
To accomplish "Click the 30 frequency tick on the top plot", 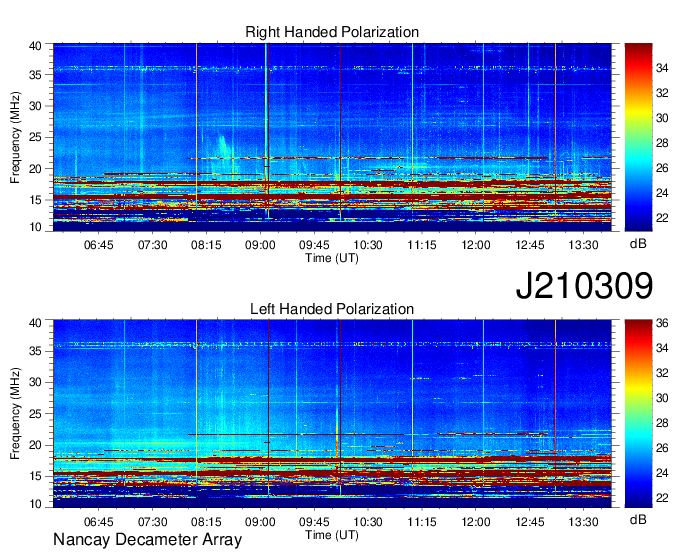I will tap(35, 106).
